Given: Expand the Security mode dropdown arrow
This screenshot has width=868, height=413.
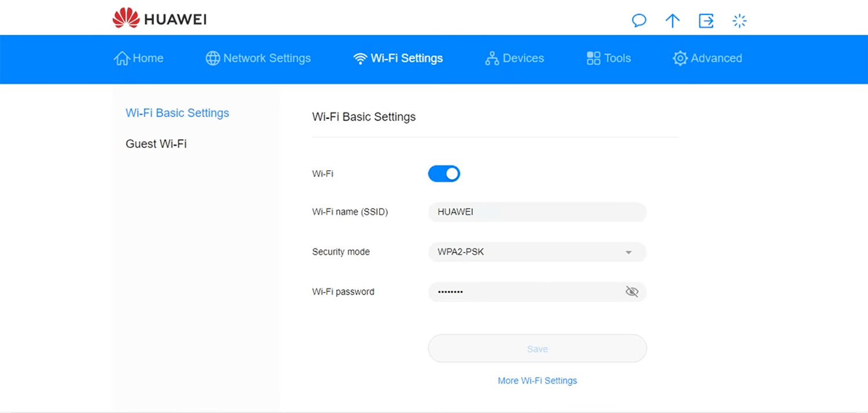Looking at the screenshot, I should click(629, 253).
